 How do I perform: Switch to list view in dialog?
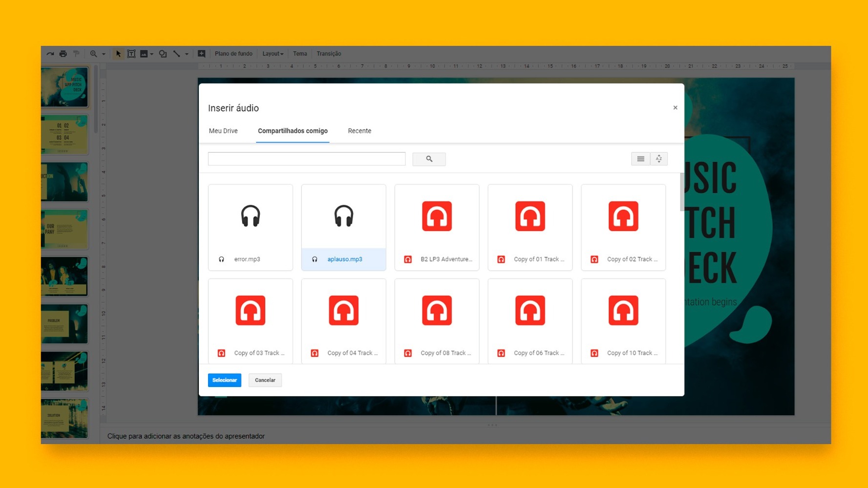point(640,159)
